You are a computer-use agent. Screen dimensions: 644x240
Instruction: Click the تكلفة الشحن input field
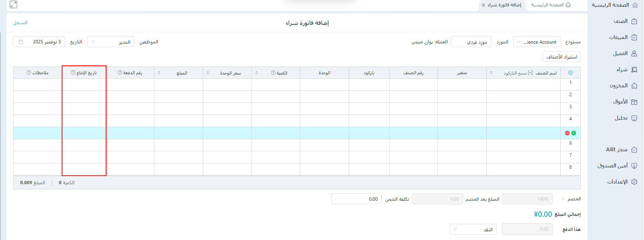(x=356, y=199)
